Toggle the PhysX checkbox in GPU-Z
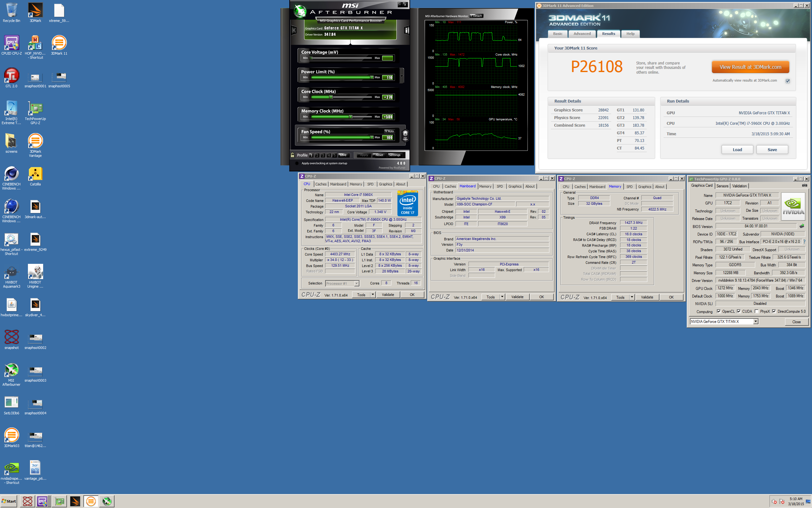This screenshot has width=812, height=508. point(756,311)
